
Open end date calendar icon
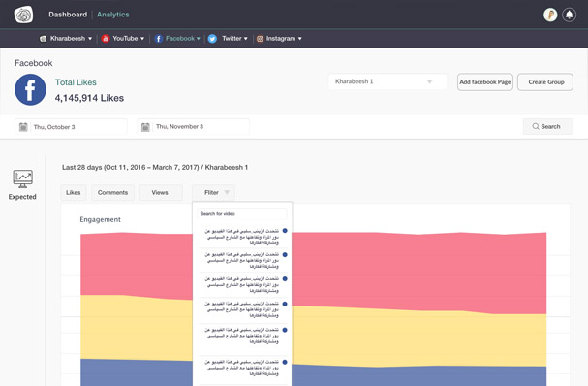pyautogui.click(x=145, y=127)
